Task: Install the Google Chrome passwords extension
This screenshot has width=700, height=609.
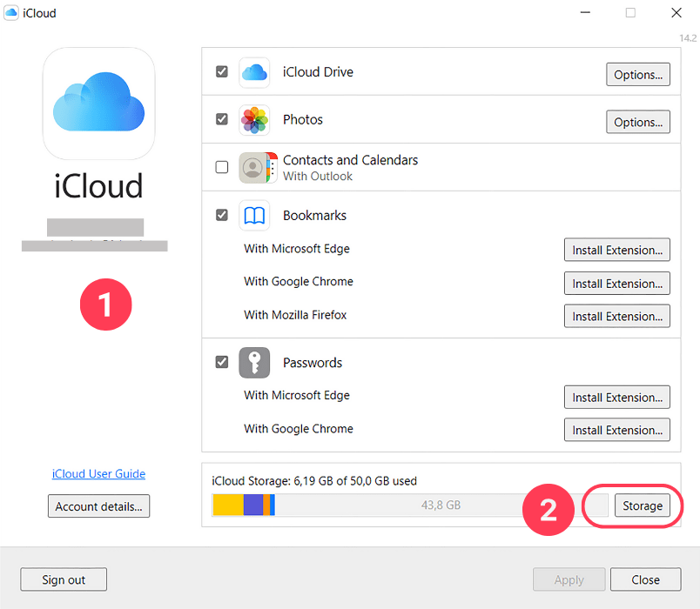Action: [616, 429]
